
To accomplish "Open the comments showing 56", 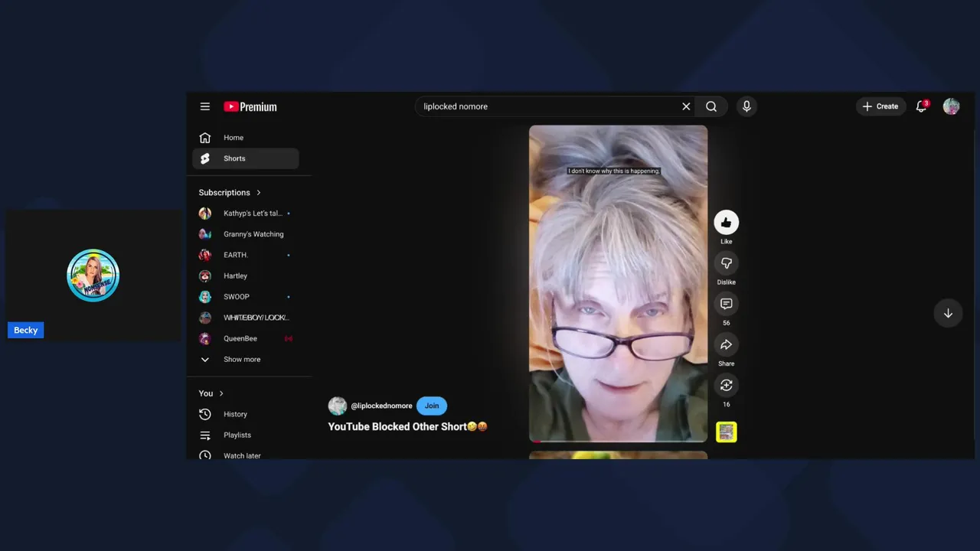I will point(726,304).
